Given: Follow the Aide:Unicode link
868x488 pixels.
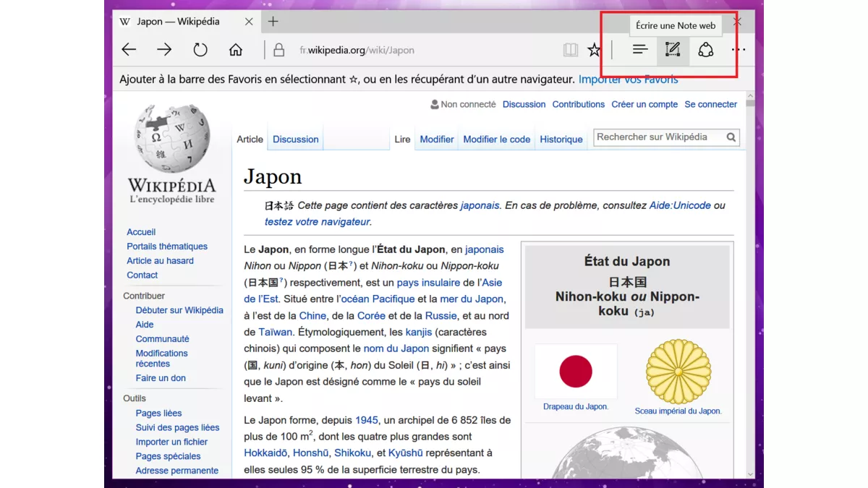Looking at the screenshot, I should [680, 205].
